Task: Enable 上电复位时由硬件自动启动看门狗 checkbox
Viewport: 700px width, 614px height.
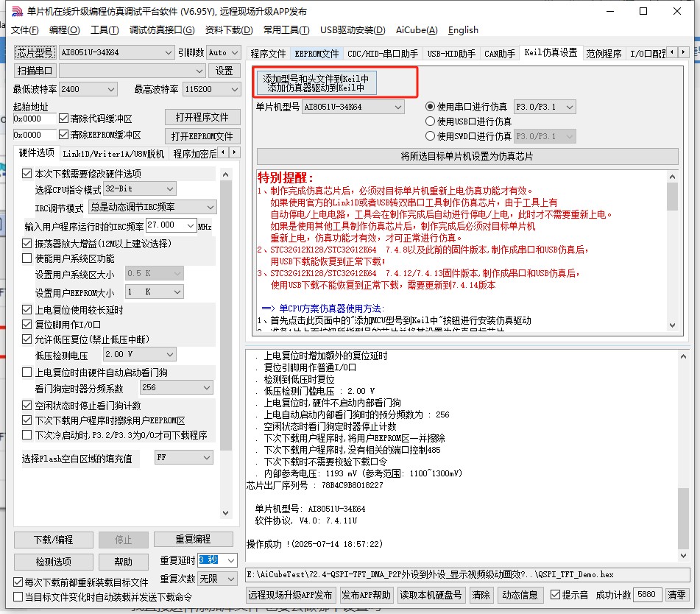Action: [x=26, y=372]
